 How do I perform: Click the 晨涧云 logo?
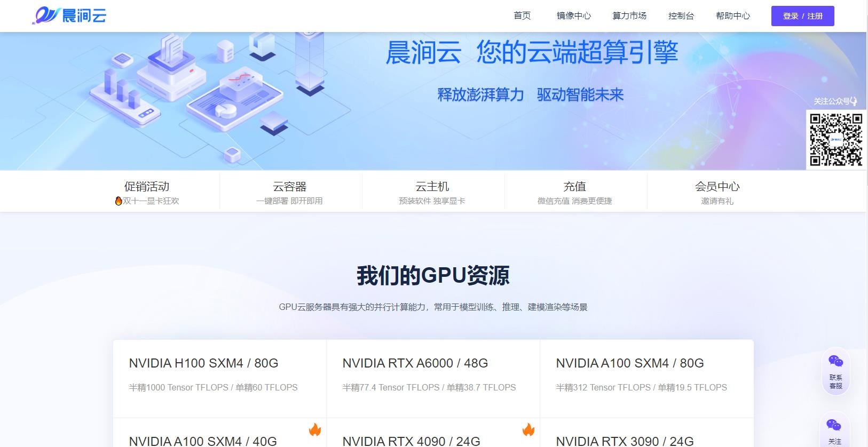tap(69, 15)
